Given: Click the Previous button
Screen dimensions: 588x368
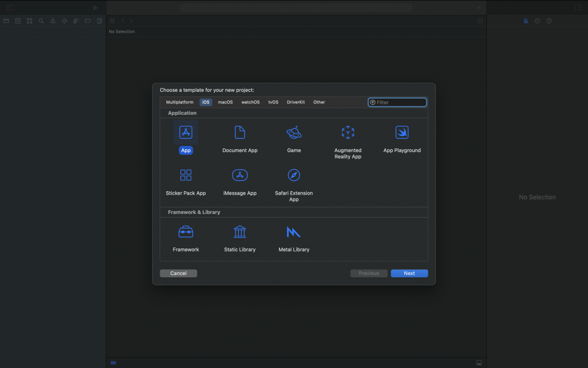Looking at the screenshot, I should [x=369, y=273].
